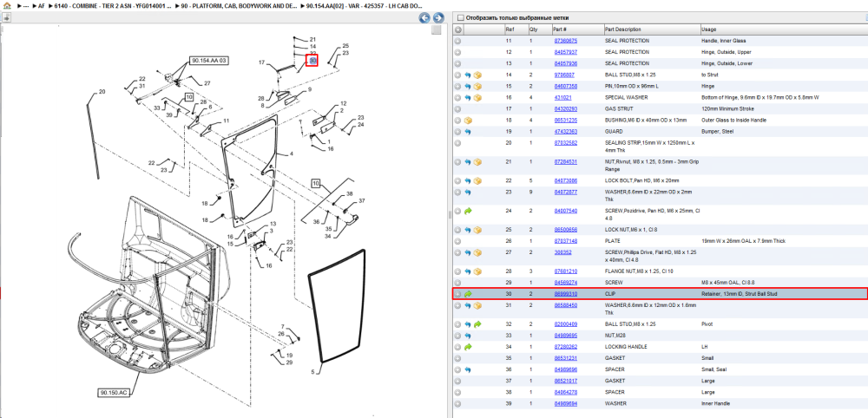
Task: Toggle round selector for GAS STRUT row
Action: pyautogui.click(x=457, y=109)
